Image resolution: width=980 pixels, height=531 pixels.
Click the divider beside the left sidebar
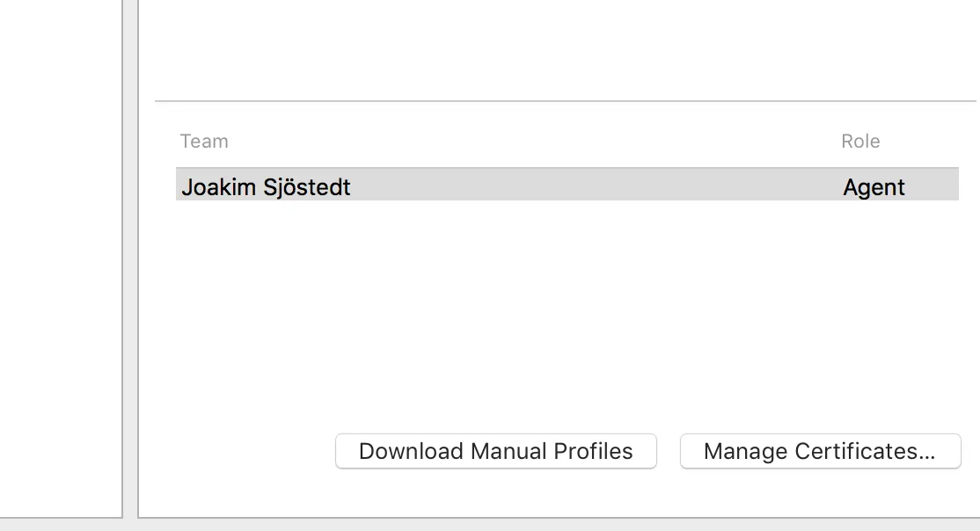coord(130,264)
